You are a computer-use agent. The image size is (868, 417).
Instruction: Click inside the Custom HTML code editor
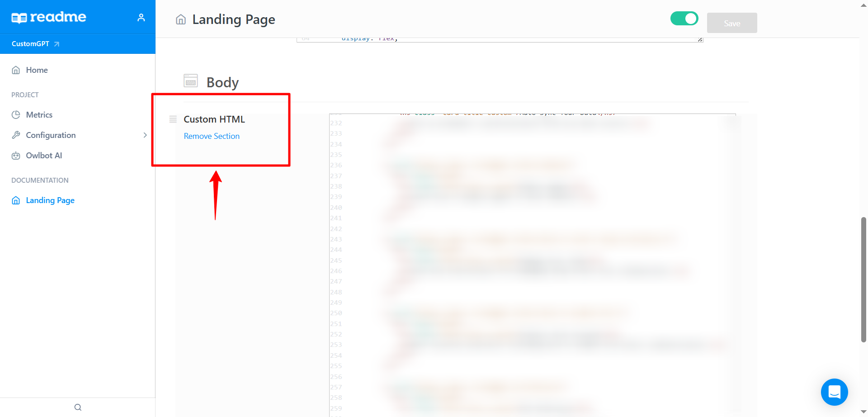click(533, 265)
